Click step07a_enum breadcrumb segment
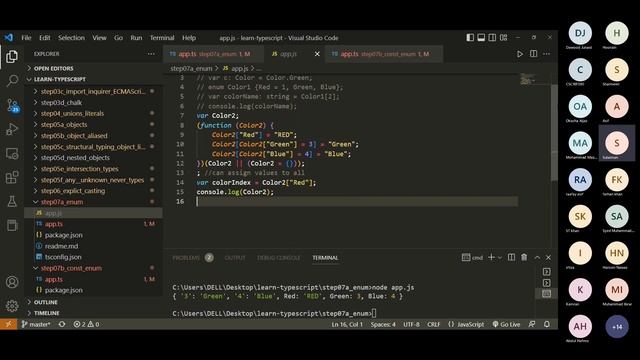Viewport: 640px width, 360px height. pos(191,68)
